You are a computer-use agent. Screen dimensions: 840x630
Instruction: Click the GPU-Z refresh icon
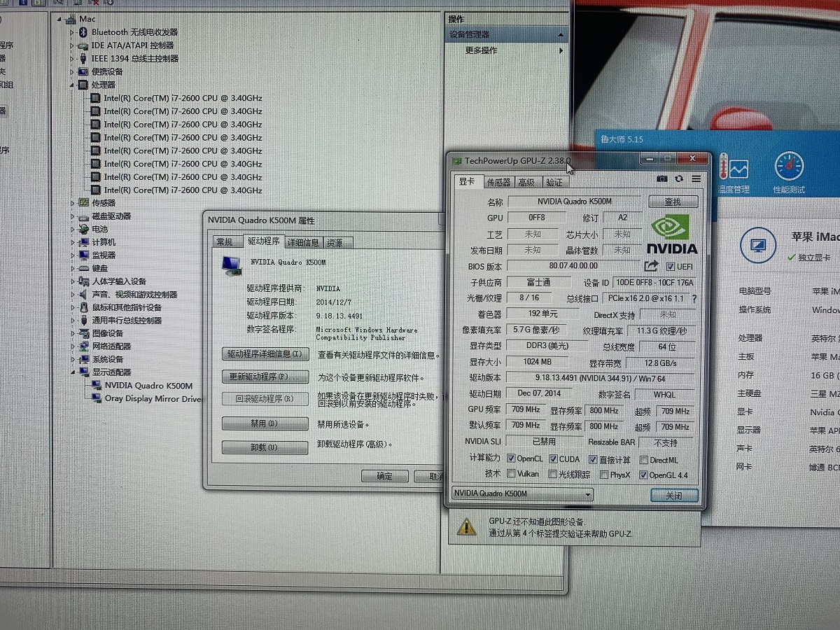click(x=679, y=179)
